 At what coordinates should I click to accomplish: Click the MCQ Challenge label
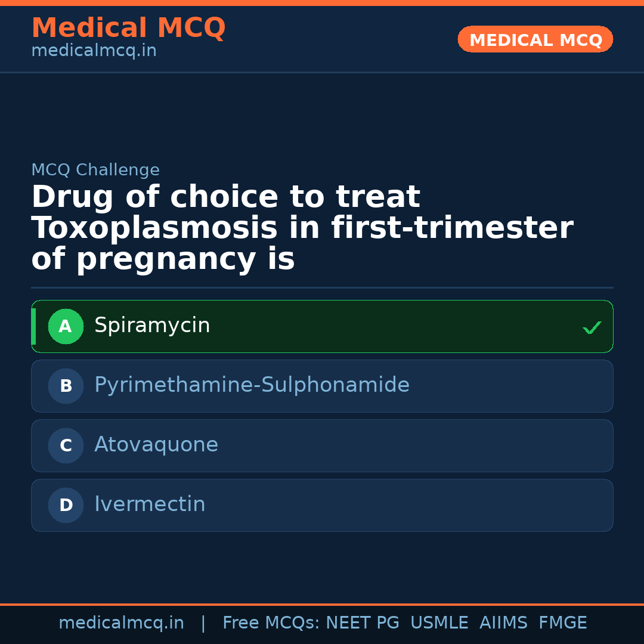click(x=95, y=170)
